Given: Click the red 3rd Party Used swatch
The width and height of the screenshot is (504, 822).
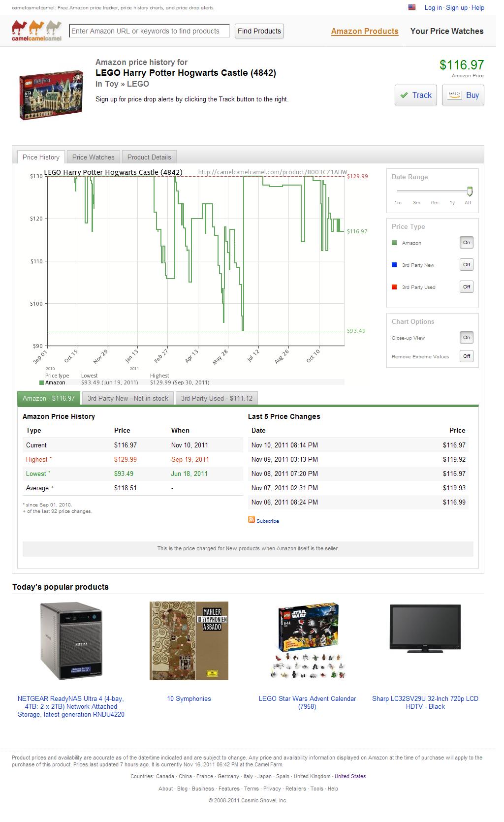Looking at the screenshot, I should pyautogui.click(x=394, y=287).
